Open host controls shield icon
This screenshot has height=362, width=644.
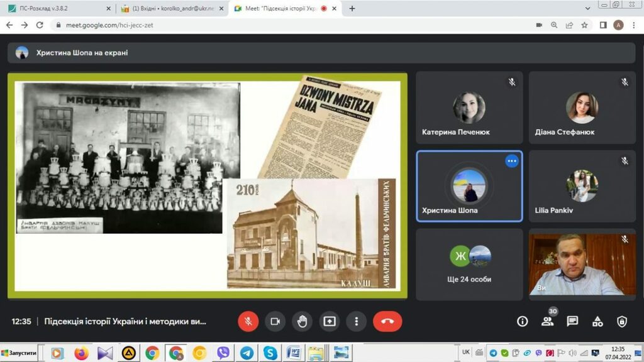622,321
